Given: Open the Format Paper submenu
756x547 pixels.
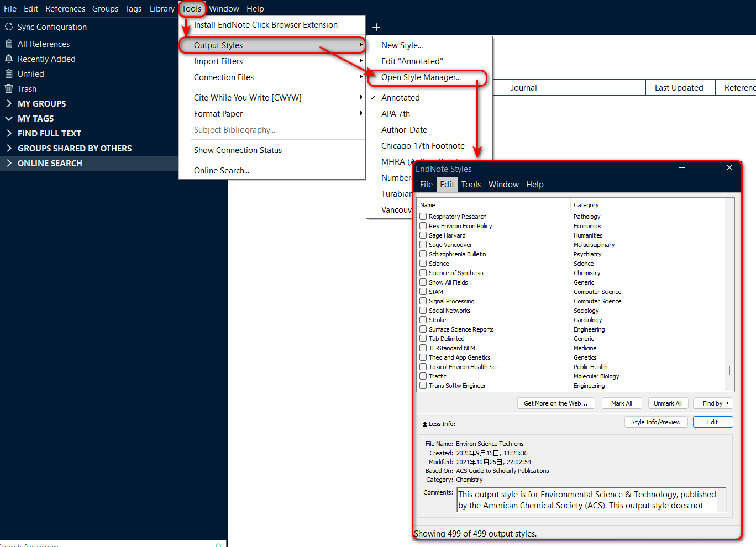Looking at the screenshot, I should point(272,114).
